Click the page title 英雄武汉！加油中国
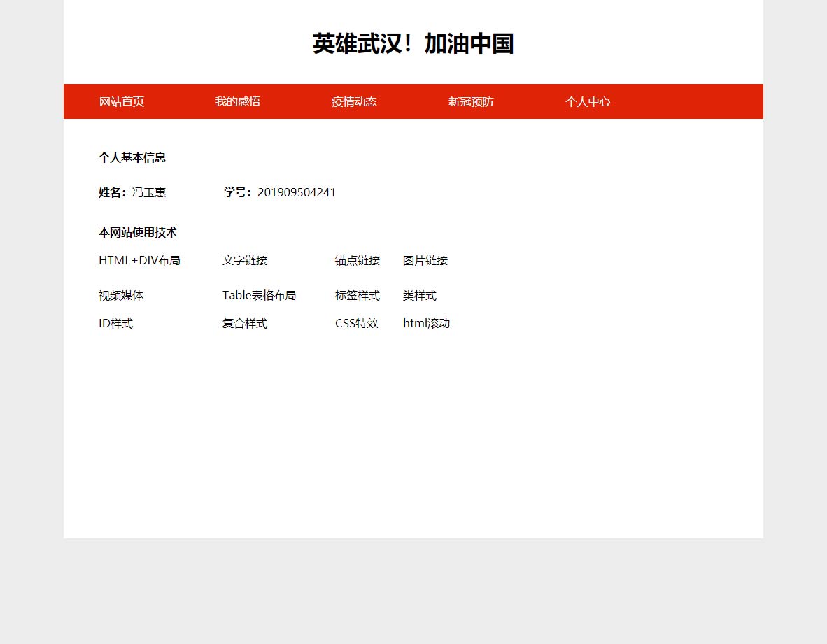The height and width of the screenshot is (644, 827). click(x=413, y=44)
